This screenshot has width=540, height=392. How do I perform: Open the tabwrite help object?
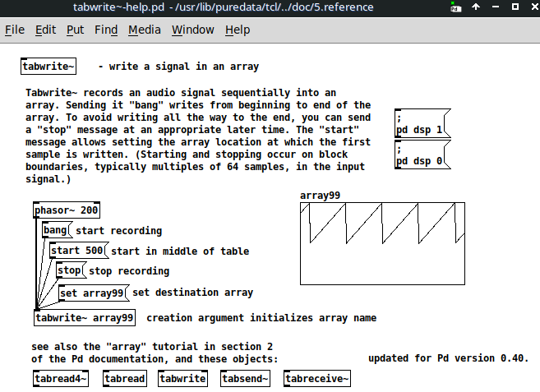(x=182, y=379)
